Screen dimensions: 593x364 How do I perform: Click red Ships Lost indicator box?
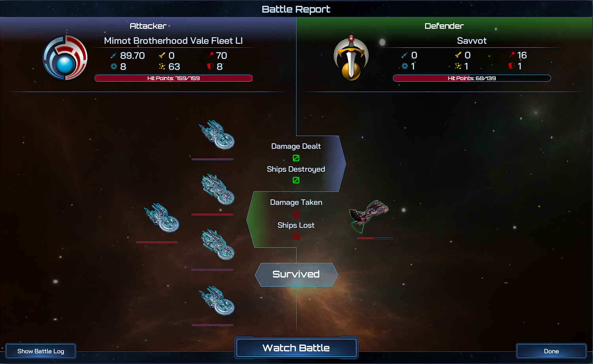tap(296, 236)
